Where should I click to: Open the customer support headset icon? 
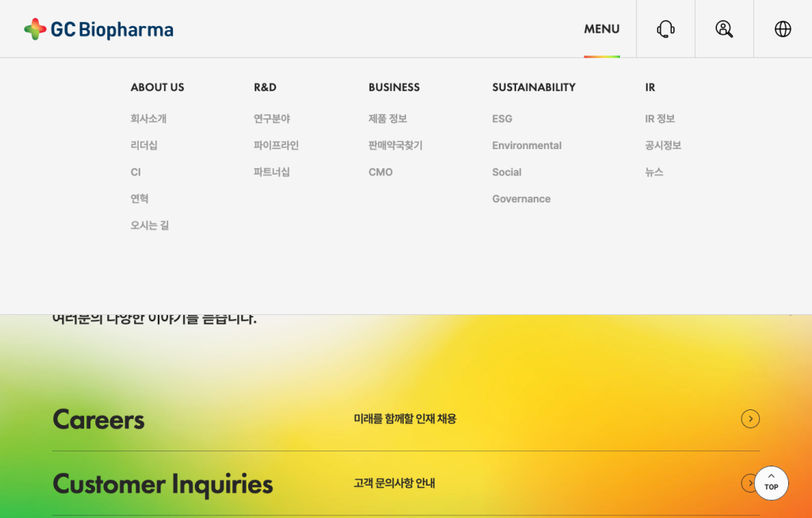pyautogui.click(x=665, y=29)
